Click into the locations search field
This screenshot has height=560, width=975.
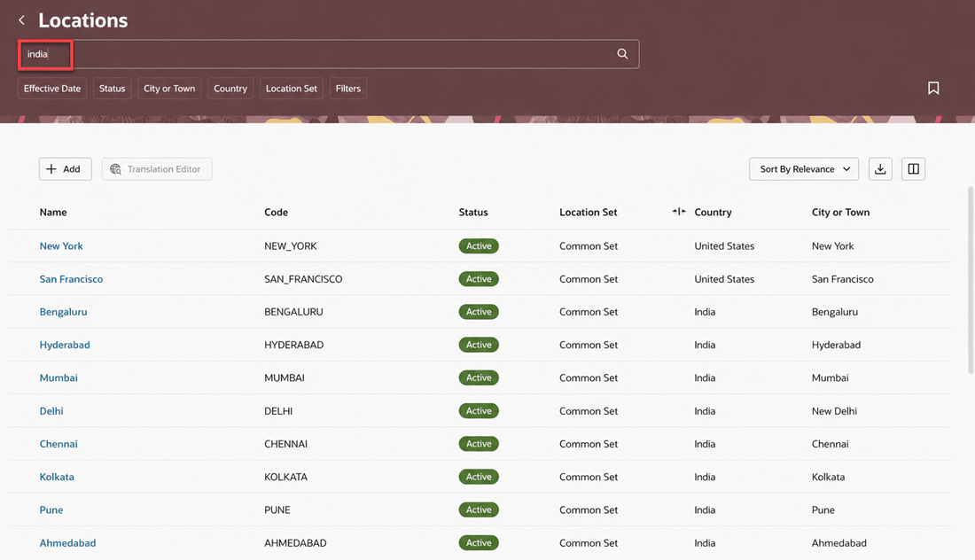click(x=328, y=54)
